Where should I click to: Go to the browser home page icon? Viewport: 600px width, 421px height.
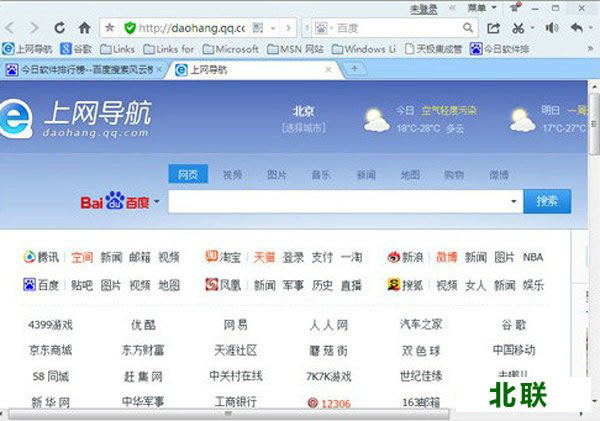point(85,28)
